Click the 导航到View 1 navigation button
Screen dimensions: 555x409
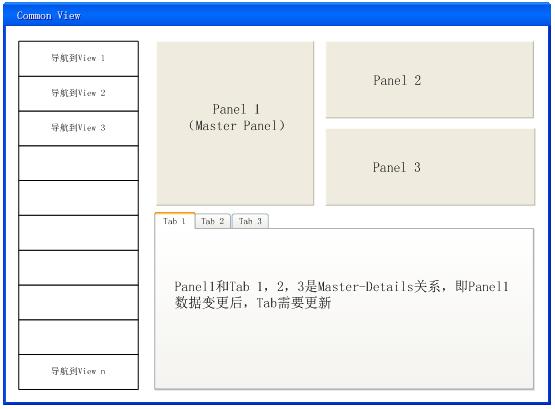(78, 58)
